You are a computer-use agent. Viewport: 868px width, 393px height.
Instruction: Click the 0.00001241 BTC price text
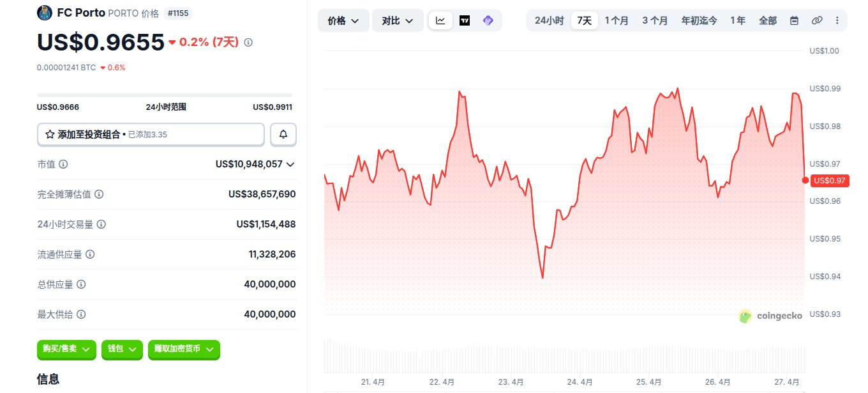[x=66, y=67]
